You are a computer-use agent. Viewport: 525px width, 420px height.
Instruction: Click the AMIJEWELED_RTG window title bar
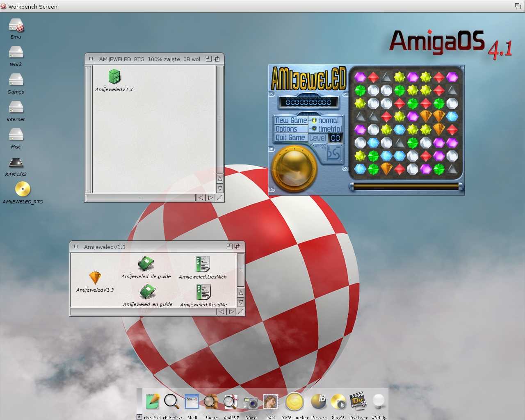(x=150, y=59)
